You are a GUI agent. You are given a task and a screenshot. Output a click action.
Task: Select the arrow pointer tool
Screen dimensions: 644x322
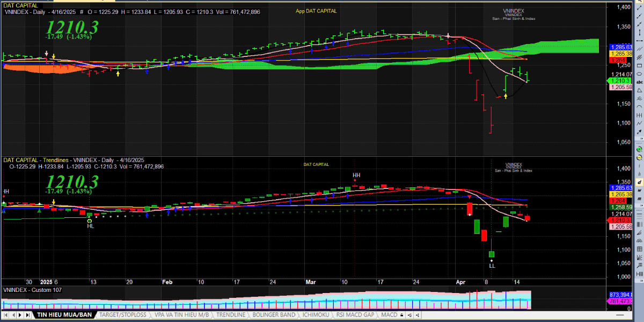(x=639, y=2)
